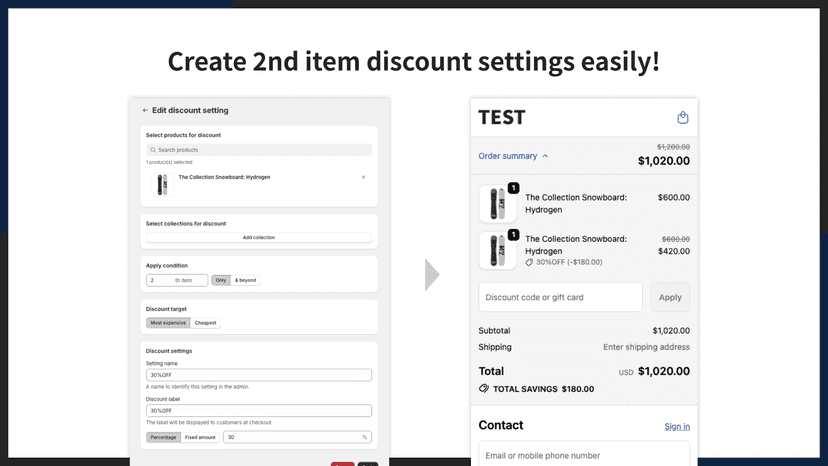
Task: Click the TOTAL SAVINGS $180.00 text
Action: 543,389
